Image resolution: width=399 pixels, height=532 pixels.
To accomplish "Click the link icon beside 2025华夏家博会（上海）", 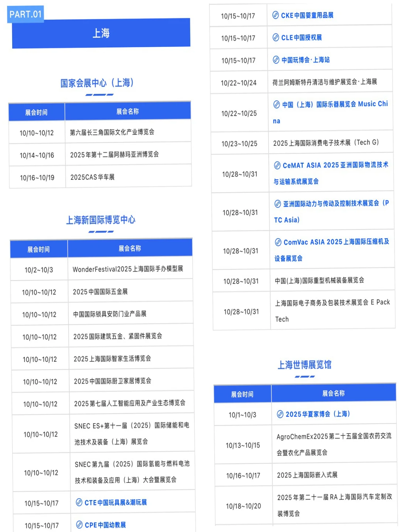I will click(x=280, y=415).
